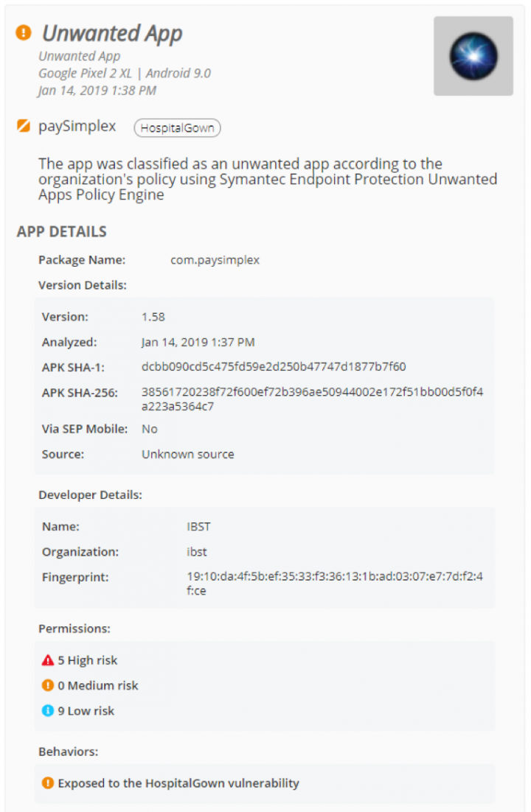The width and height of the screenshot is (531, 812).
Task: Select the developer fingerprint value
Action: (x=335, y=584)
